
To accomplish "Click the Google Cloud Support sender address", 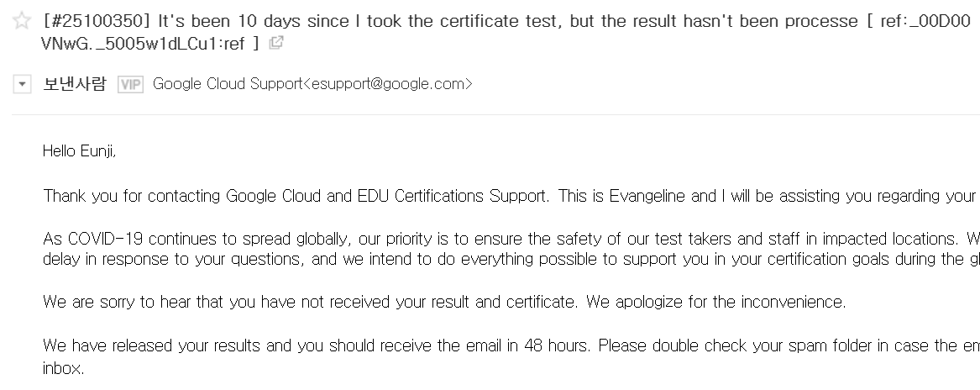I will click(312, 84).
